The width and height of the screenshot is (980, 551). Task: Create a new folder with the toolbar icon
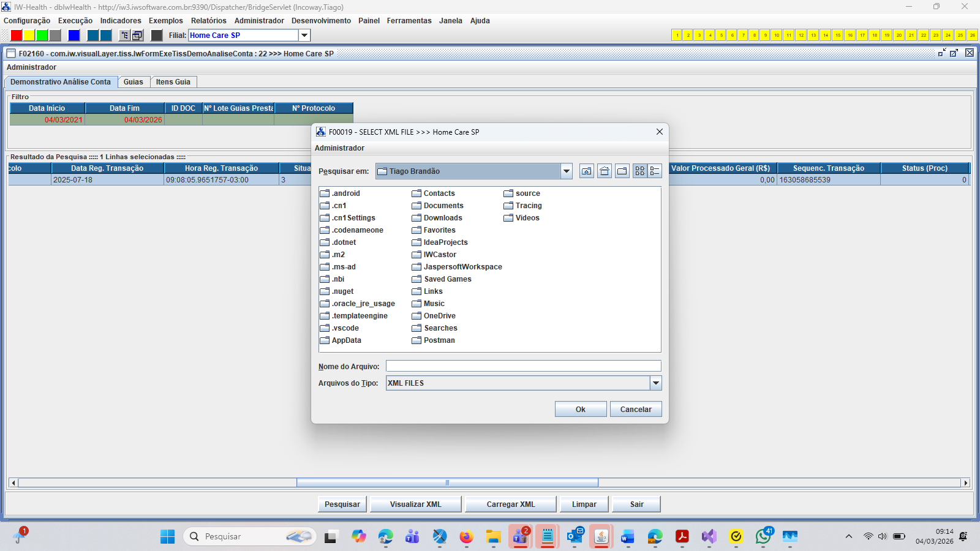tap(622, 171)
